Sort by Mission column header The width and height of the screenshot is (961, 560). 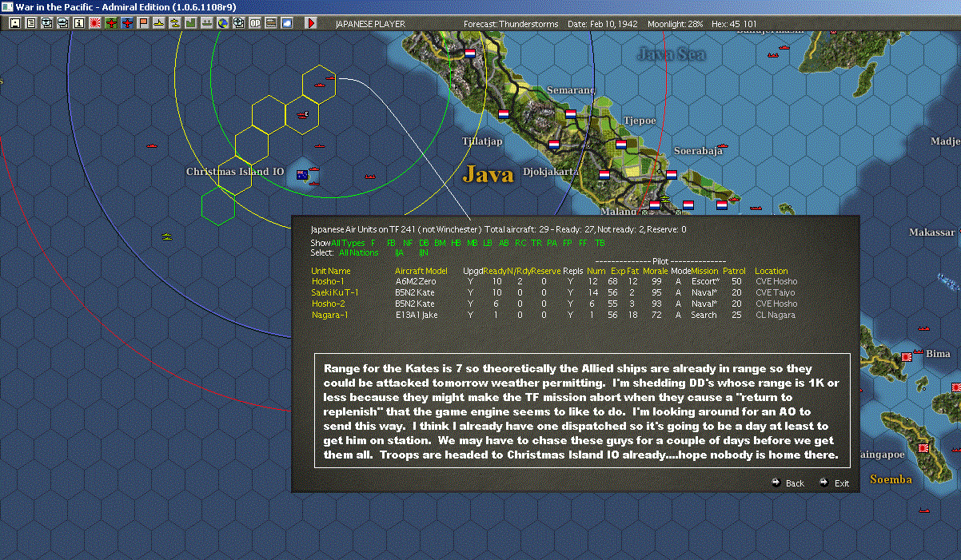(x=704, y=271)
